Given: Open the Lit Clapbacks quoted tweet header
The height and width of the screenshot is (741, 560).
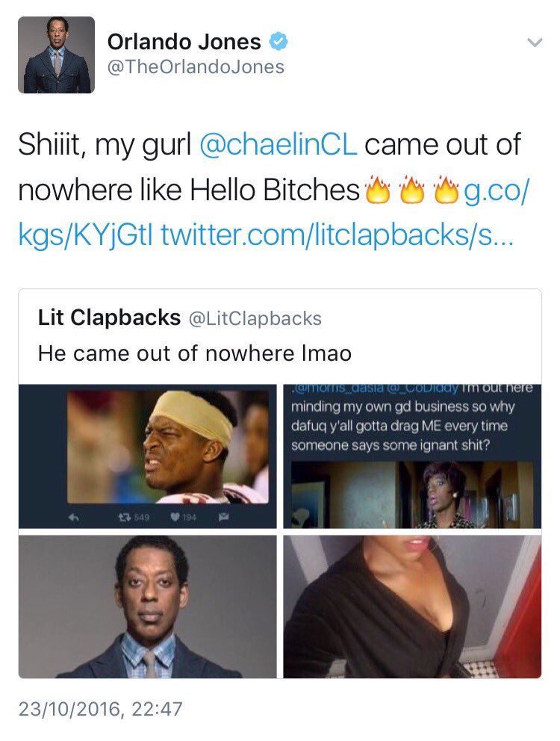Looking at the screenshot, I should 180,317.
